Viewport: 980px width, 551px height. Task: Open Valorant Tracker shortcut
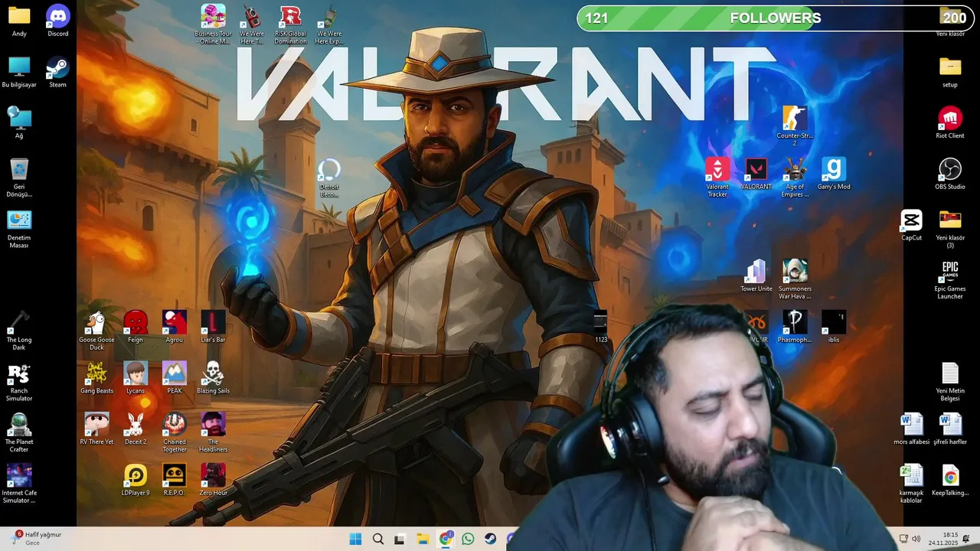717,178
